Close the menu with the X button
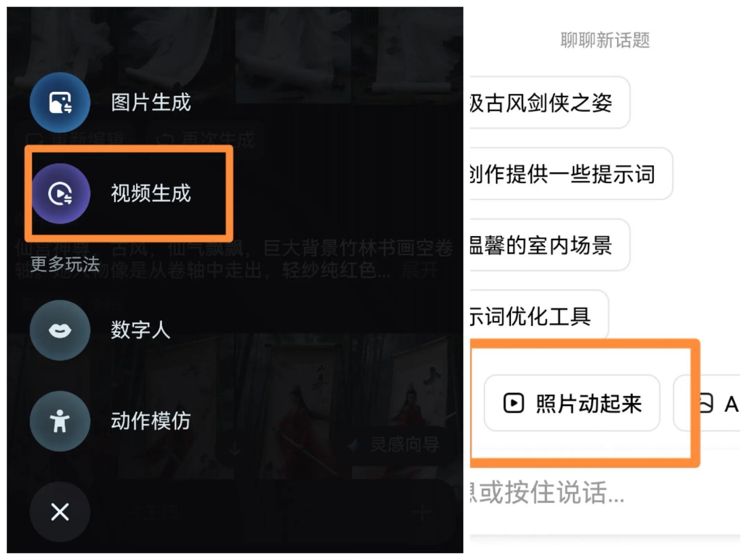Image resolution: width=747 pixels, height=560 pixels. (60, 512)
